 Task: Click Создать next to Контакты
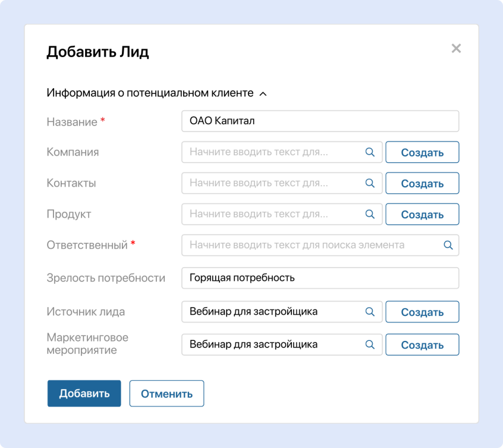(422, 183)
